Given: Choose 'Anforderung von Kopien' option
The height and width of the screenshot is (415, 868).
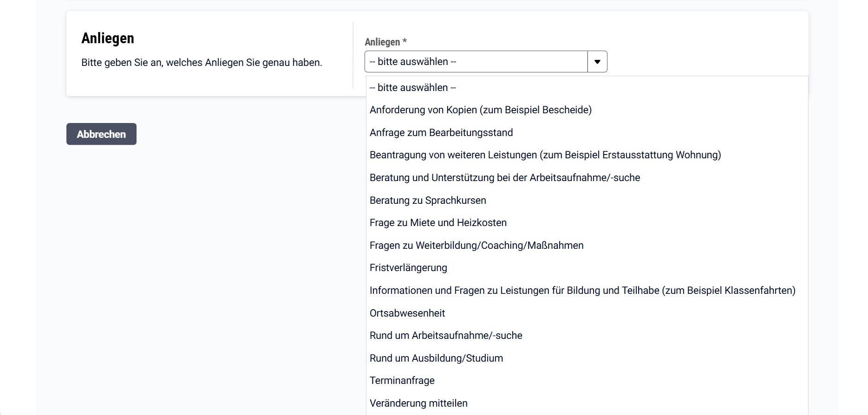Looking at the screenshot, I should tap(480, 110).
